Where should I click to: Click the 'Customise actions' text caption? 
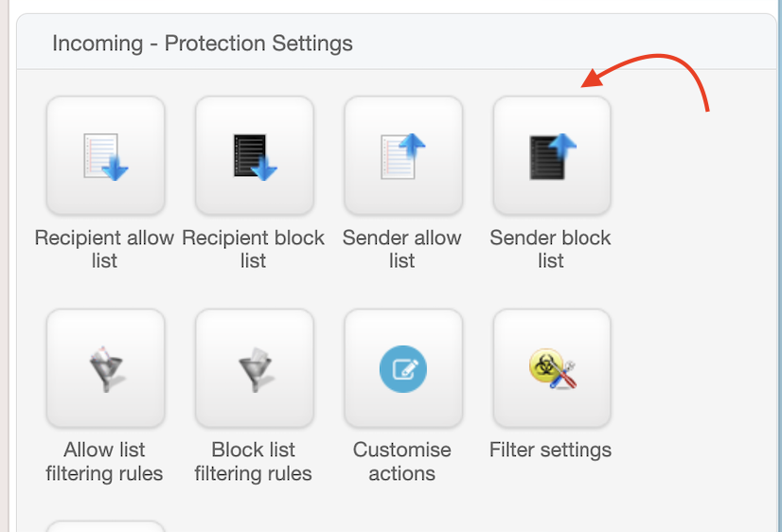click(402, 461)
